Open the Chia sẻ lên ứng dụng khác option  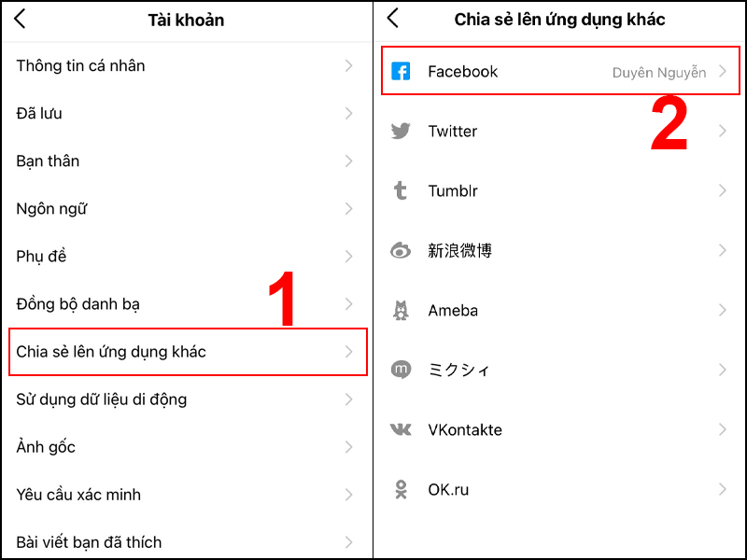point(188,352)
